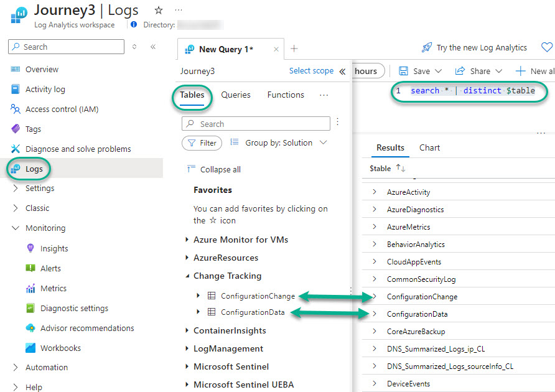
Task: Click the Filter button
Action: coord(202,143)
